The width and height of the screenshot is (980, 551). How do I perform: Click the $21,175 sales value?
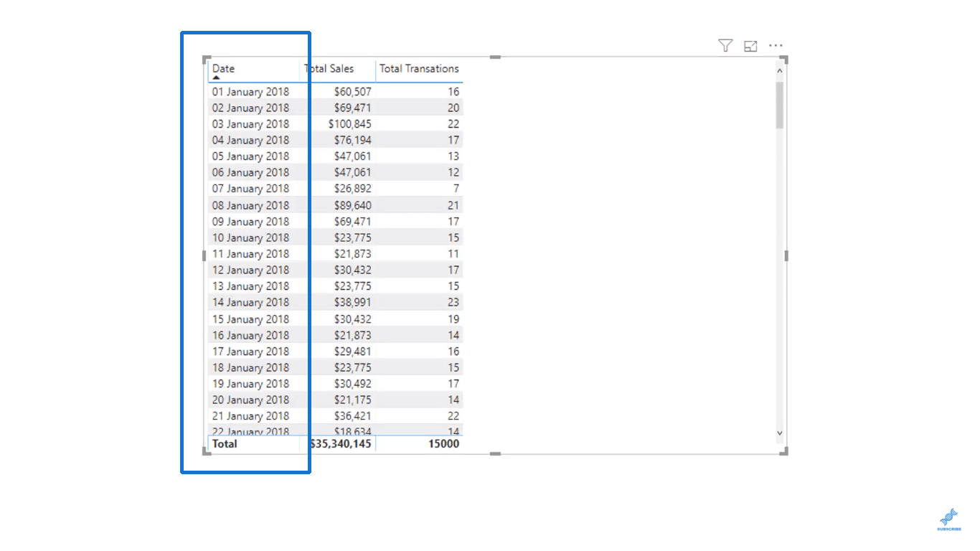point(353,400)
